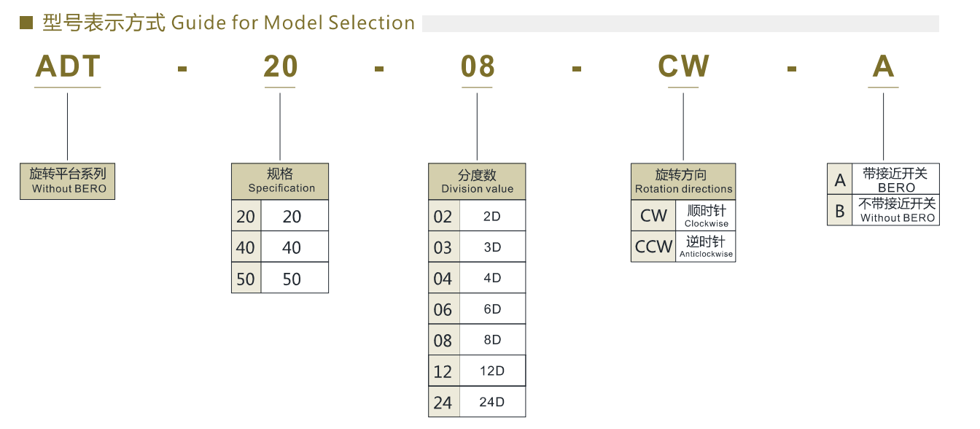This screenshot has height=429, width=980.
Task: Select division row 02 2D
Action: 477,216
